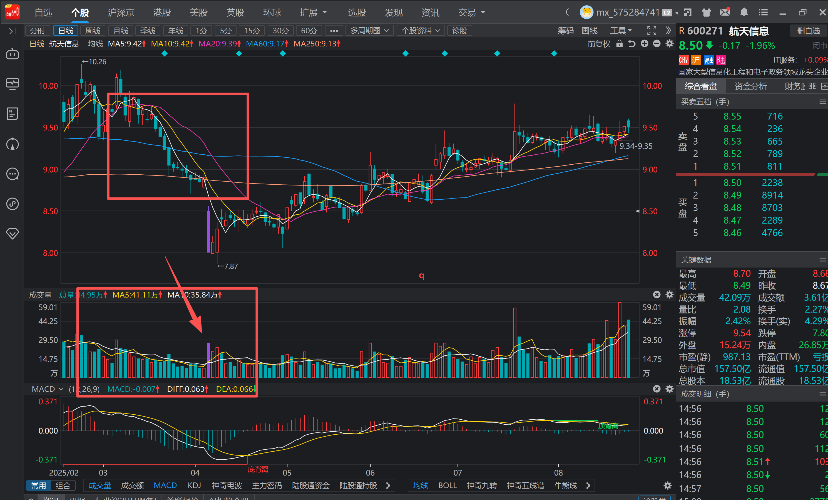Expand more sub-chart indicators chevron
This screenshot has height=500, width=828.
[389, 485]
